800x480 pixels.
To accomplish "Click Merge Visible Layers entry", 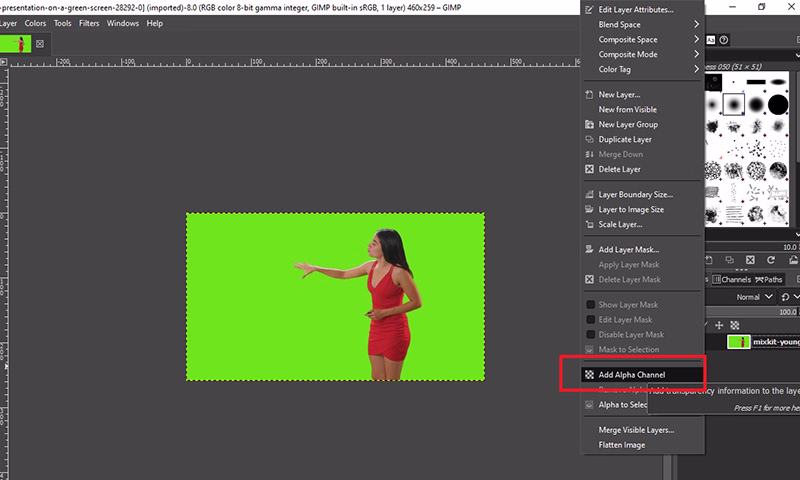I will 642,430.
